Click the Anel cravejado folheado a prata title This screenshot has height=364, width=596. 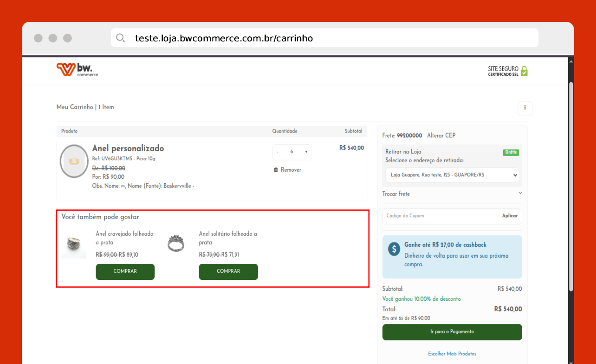(x=124, y=238)
